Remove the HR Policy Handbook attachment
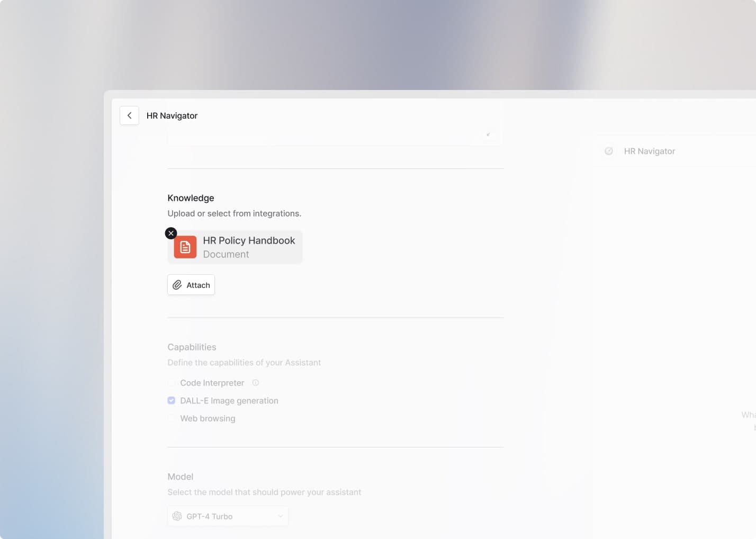 coord(171,233)
